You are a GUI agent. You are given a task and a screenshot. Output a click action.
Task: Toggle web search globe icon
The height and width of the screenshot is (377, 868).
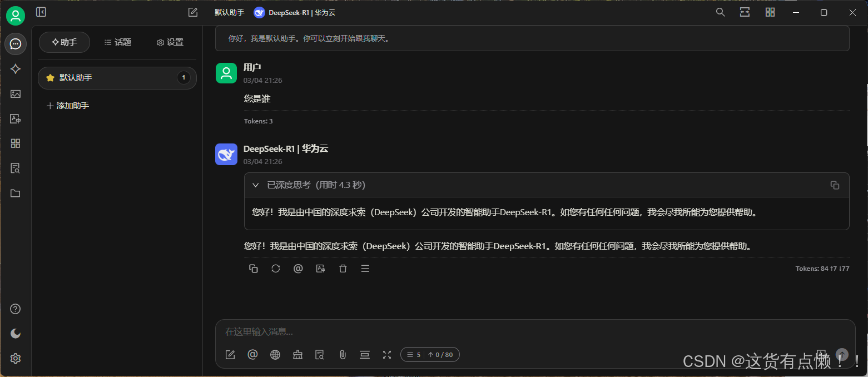pos(275,355)
